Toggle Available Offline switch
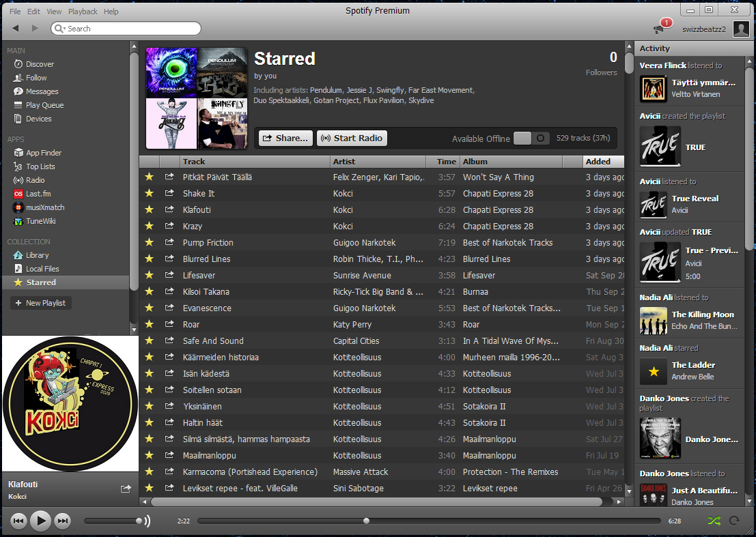756x537 pixels. click(531, 139)
